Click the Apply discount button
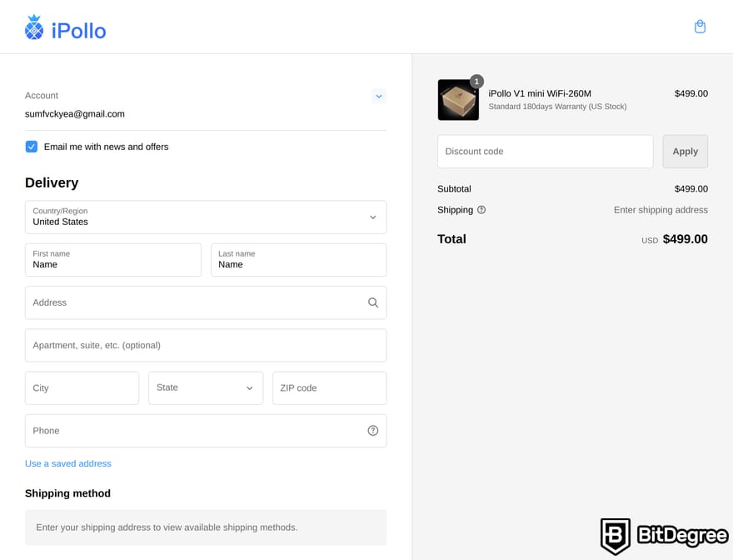Image resolution: width=733 pixels, height=560 pixels. click(685, 152)
